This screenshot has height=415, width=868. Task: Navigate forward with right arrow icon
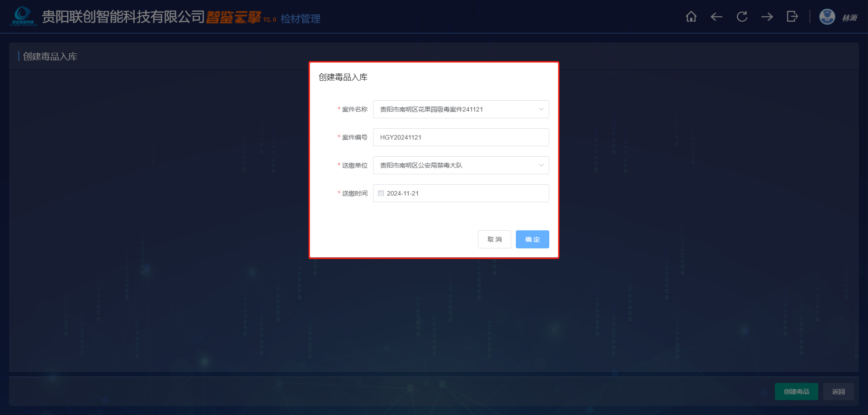pyautogui.click(x=767, y=17)
